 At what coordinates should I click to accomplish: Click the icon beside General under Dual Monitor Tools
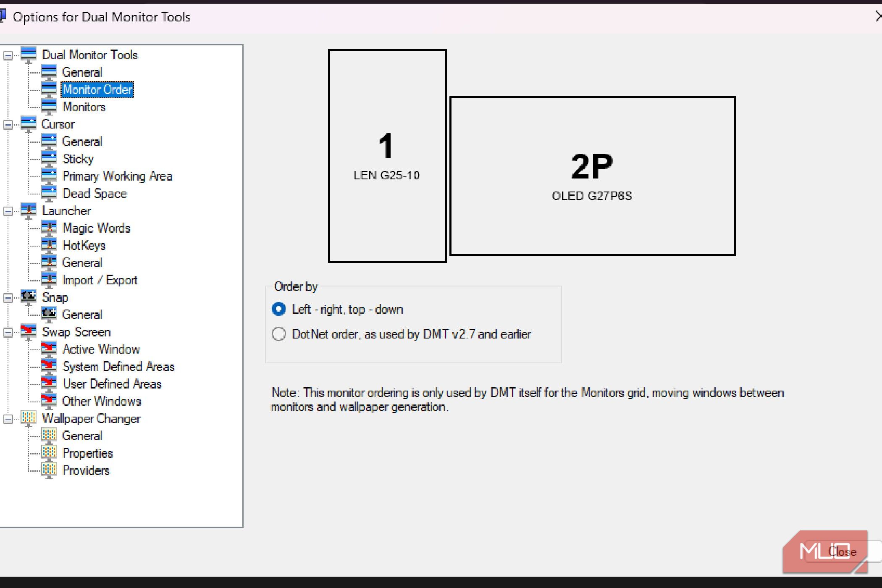pos(49,72)
